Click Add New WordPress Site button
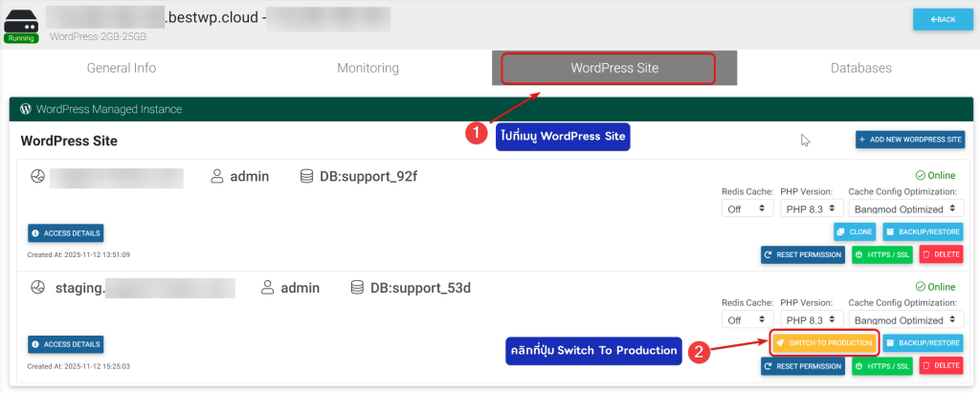The width and height of the screenshot is (980, 393). pos(909,141)
